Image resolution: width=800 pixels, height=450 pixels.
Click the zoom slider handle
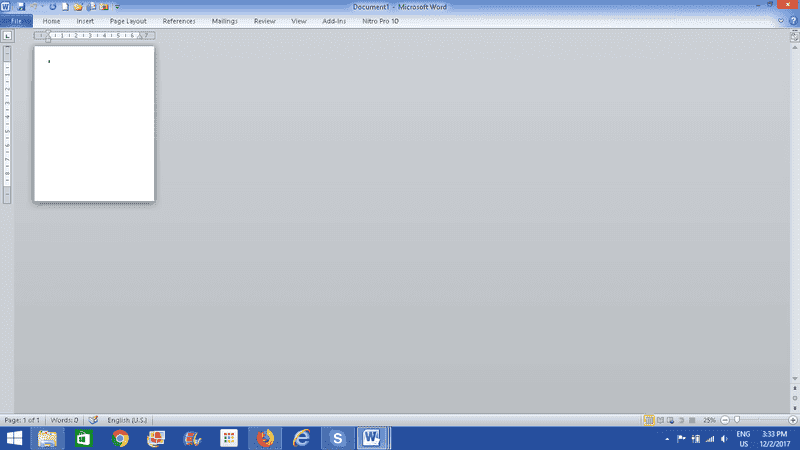[x=737, y=420]
